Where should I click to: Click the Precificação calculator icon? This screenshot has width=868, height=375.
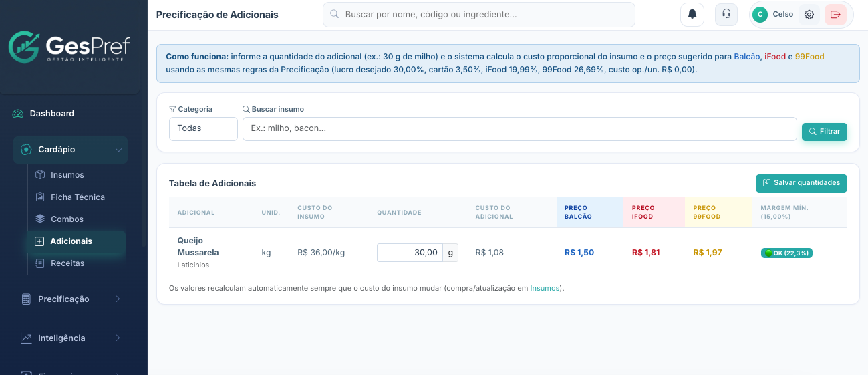26,299
